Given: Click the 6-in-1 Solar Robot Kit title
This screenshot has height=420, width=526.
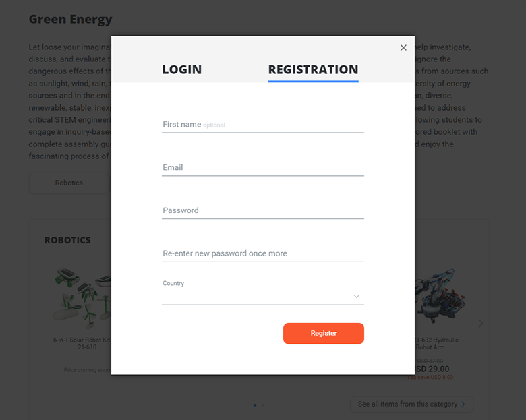Looking at the screenshot, I should point(82,344).
